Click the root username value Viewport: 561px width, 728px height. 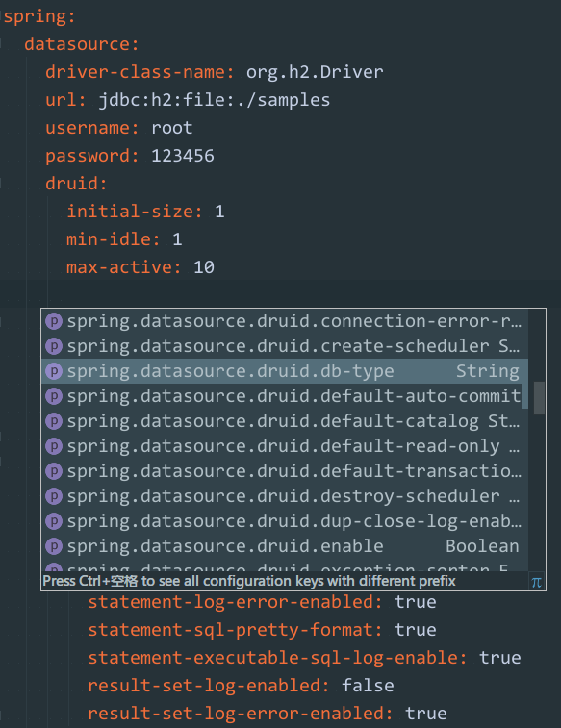tap(172, 128)
